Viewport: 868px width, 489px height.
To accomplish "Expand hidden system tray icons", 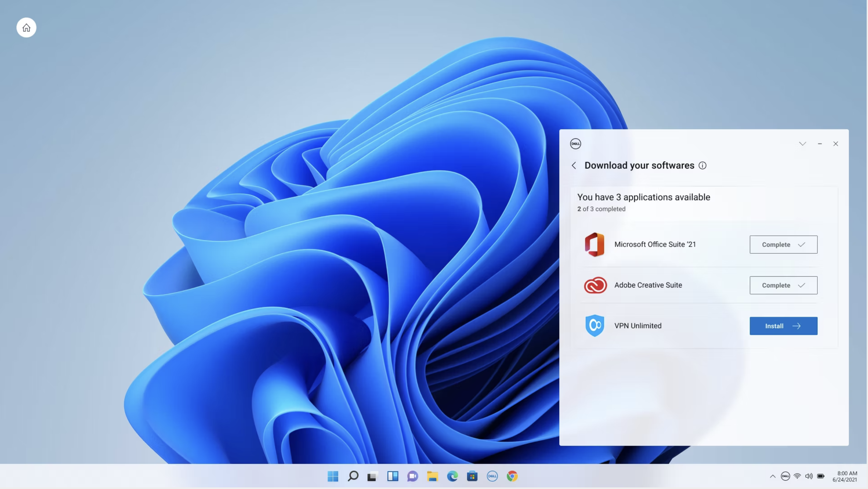I will [x=773, y=476].
